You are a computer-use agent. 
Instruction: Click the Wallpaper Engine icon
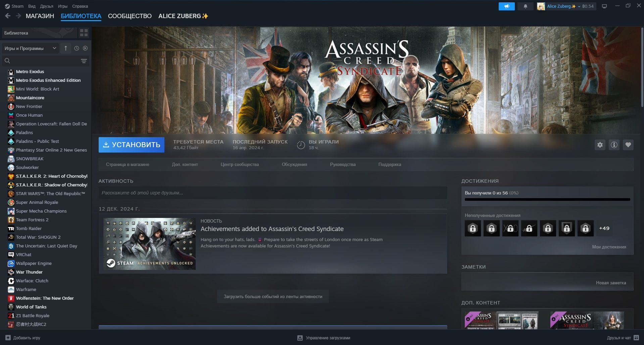coord(11,264)
